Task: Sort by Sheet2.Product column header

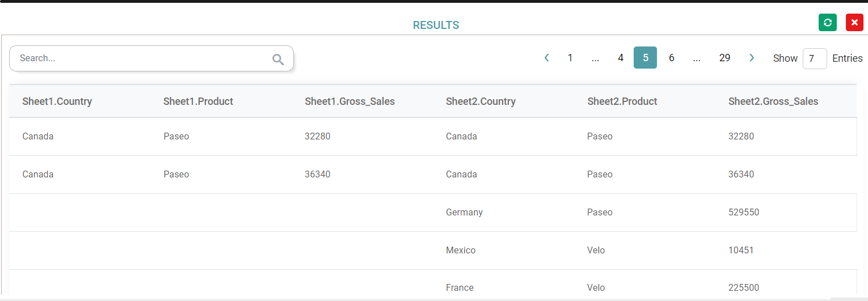Action: pos(622,101)
